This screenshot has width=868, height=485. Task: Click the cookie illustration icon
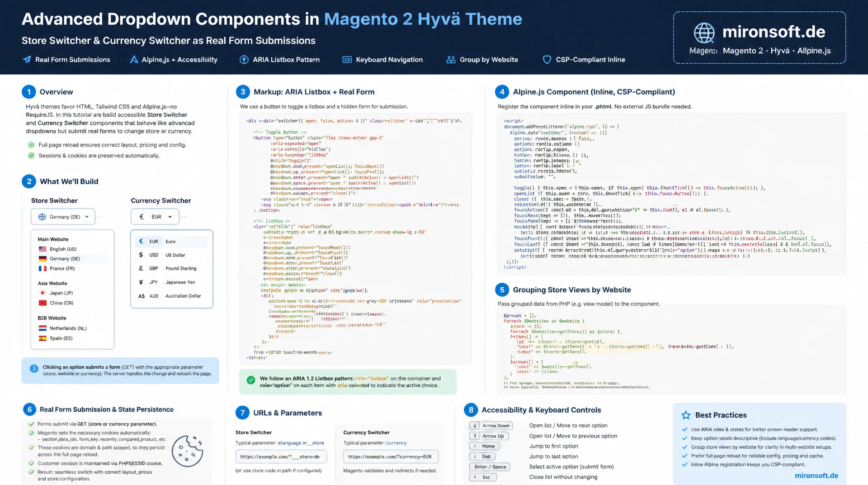(x=187, y=451)
